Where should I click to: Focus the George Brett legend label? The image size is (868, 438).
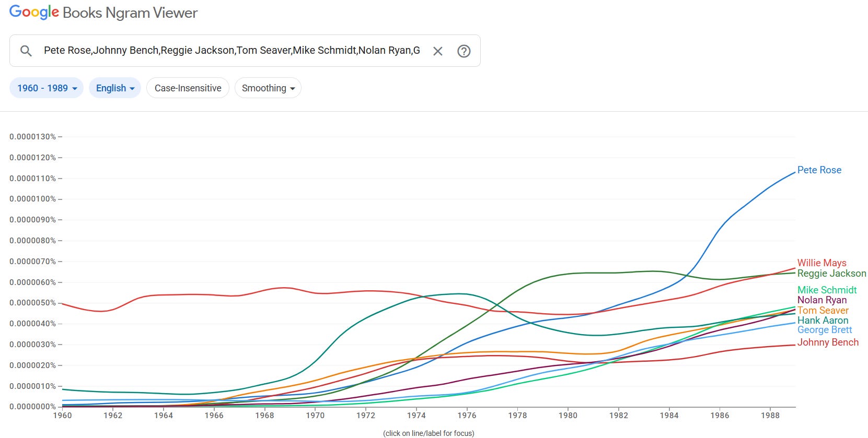pyautogui.click(x=825, y=329)
